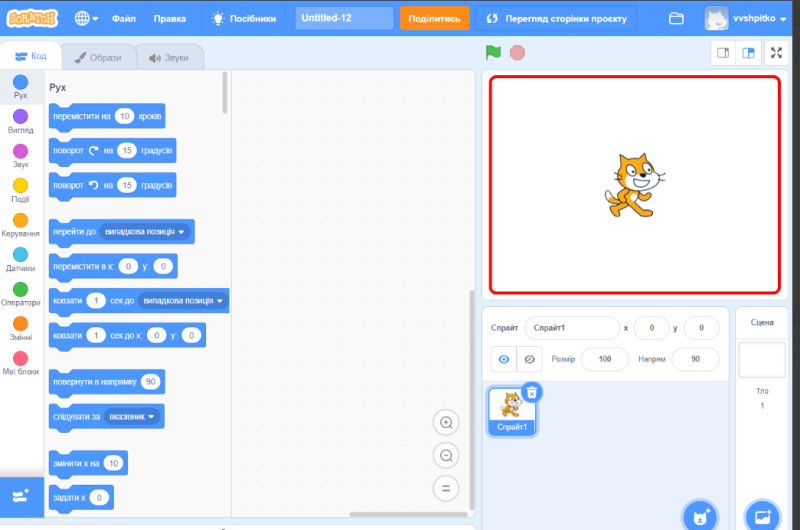
Task: Expand the 'вказівник' dropdown in block
Action: pos(133,416)
